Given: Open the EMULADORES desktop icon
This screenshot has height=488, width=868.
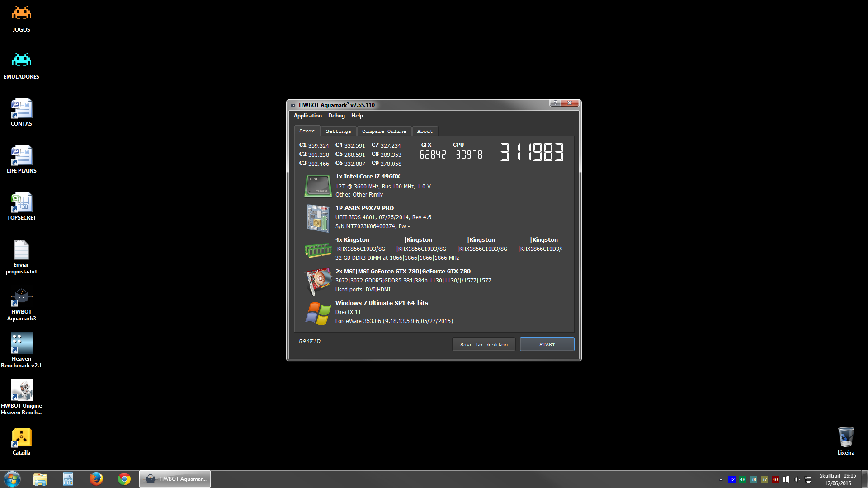Looking at the screenshot, I should [21, 66].
